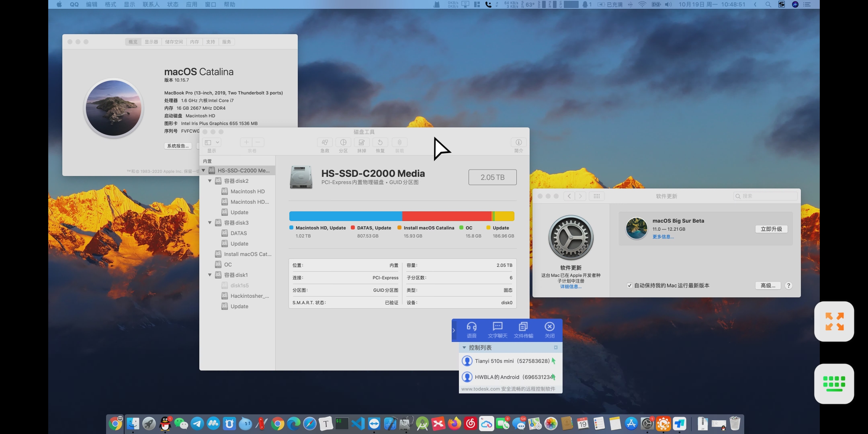
Task: Click the search field in Software Update
Action: click(765, 196)
